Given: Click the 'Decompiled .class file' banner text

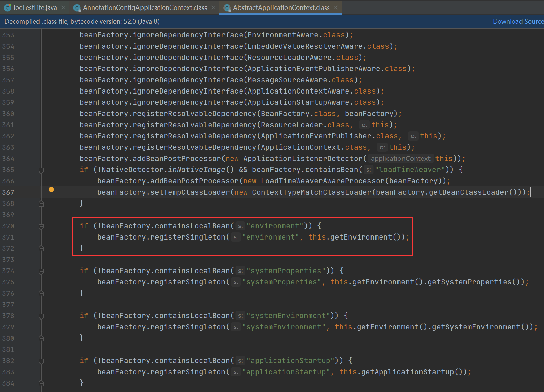Looking at the screenshot, I should [82, 21].
